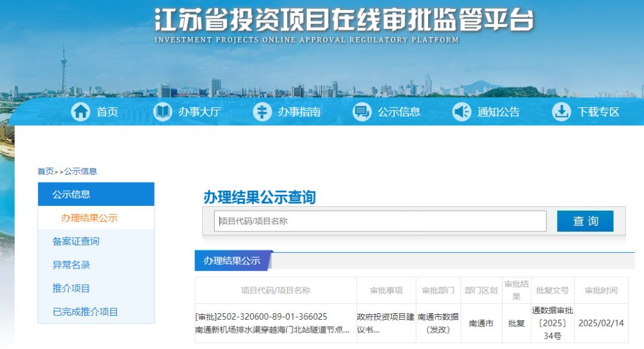This screenshot has width=644, height=349.
Task: Click the download arrow icon for 下载专区
Action: [561, 112]
